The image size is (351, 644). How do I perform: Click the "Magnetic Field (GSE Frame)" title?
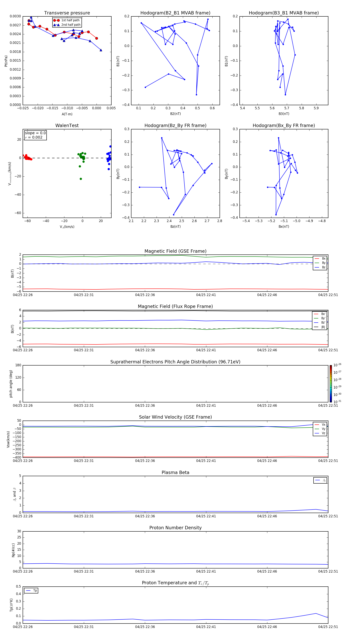[x=175, y=251]
